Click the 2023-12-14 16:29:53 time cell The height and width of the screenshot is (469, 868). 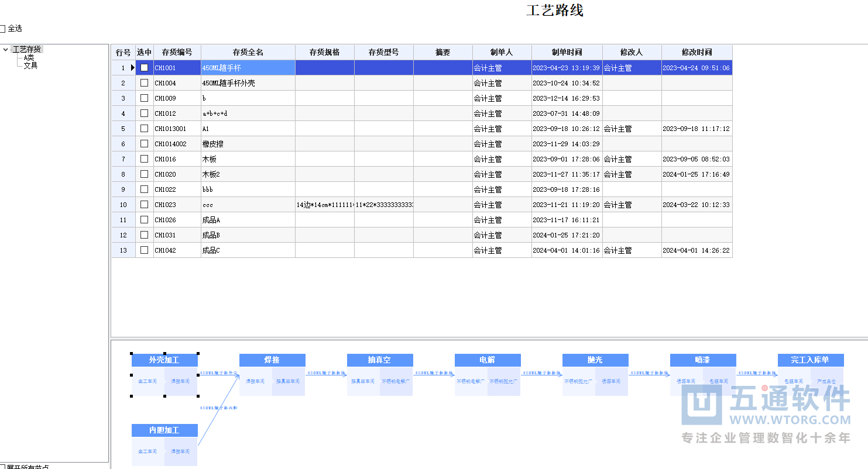pyautogui.click(x=567, y=98)
